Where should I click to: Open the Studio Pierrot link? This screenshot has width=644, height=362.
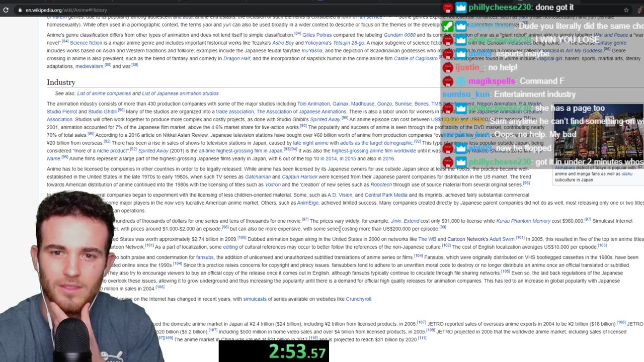[x=62, y=112]
